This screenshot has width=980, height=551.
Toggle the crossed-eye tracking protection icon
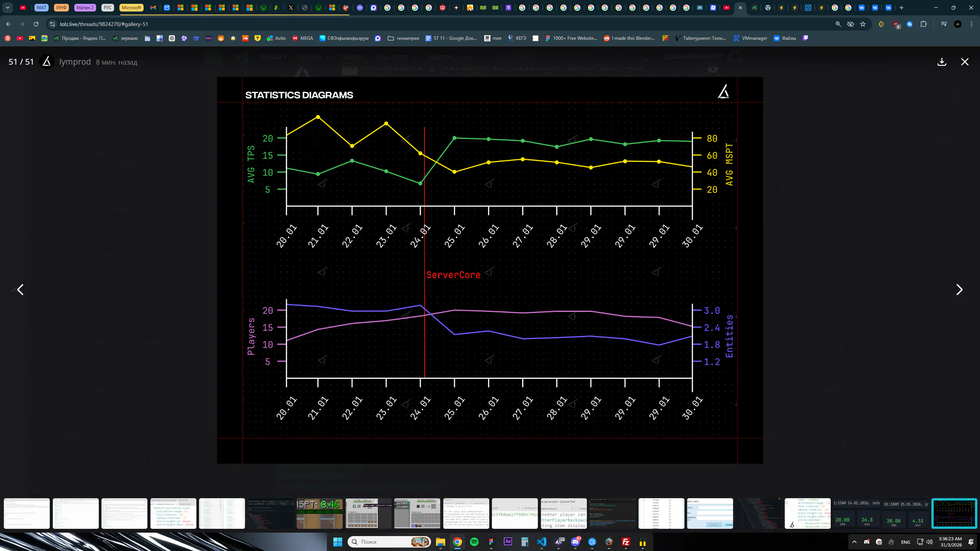click(851, 24)
